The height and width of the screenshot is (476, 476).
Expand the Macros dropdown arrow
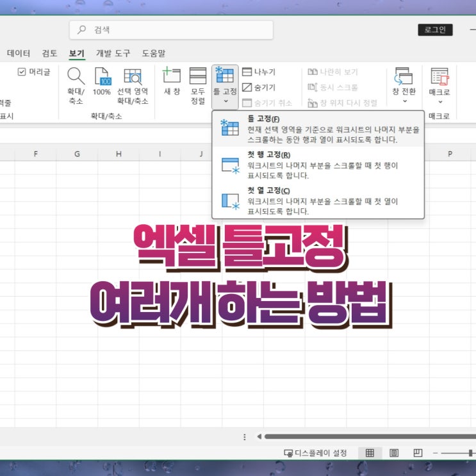tap(440, 102)
